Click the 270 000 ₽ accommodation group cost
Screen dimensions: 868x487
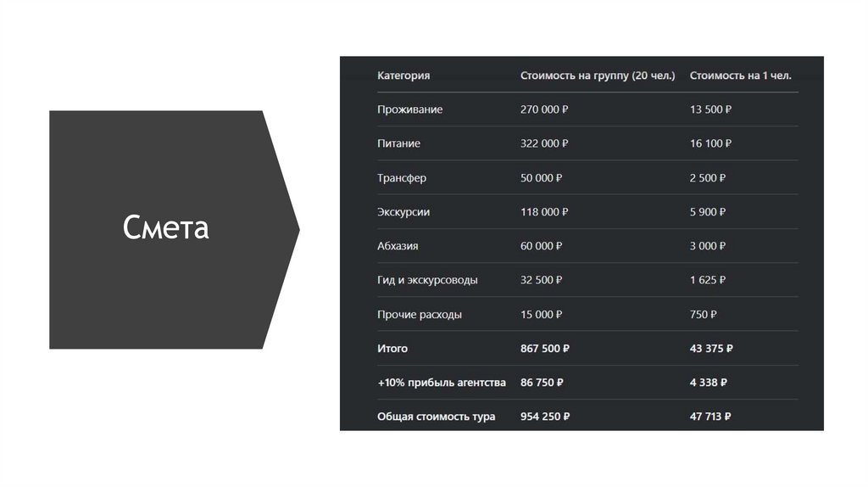pos(544,109)
